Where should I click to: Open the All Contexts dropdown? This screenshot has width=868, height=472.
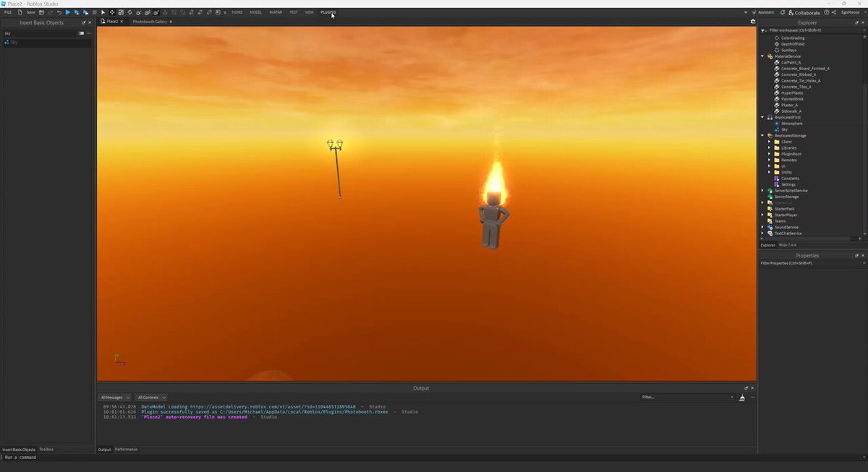click(151, 398)
